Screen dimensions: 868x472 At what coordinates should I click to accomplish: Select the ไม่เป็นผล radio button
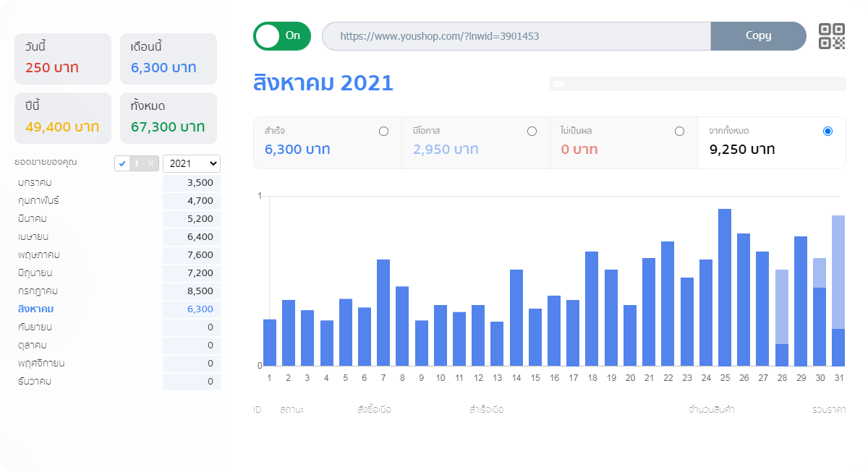point(679,132)
